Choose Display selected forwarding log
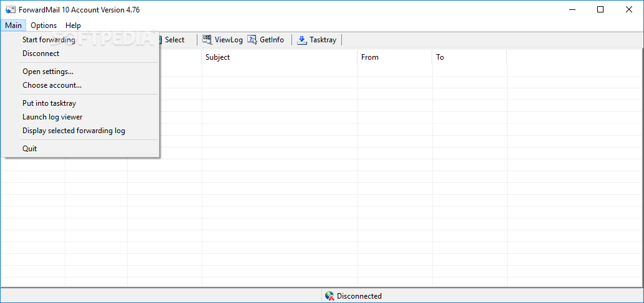This screenshot has height=303, width=644. 80,131
